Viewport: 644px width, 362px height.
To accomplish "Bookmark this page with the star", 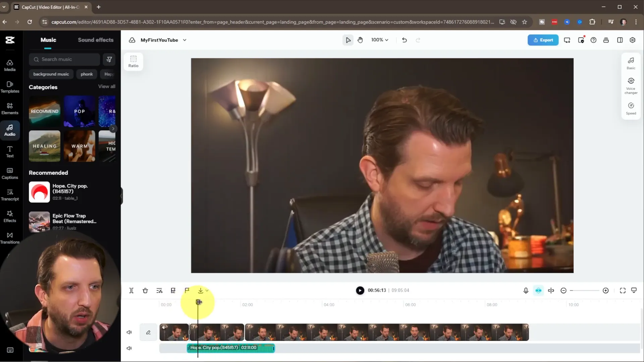I will point(525,22).
